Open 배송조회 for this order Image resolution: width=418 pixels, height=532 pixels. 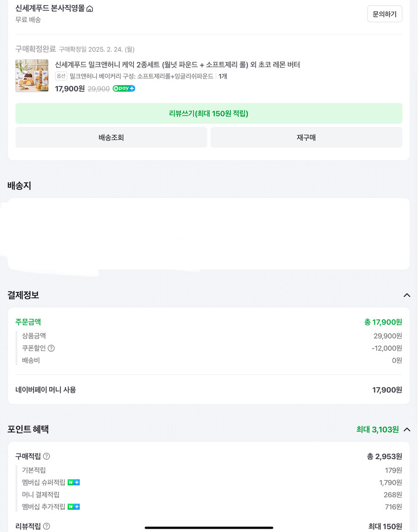pyautogui.click(x=111, y=137)
